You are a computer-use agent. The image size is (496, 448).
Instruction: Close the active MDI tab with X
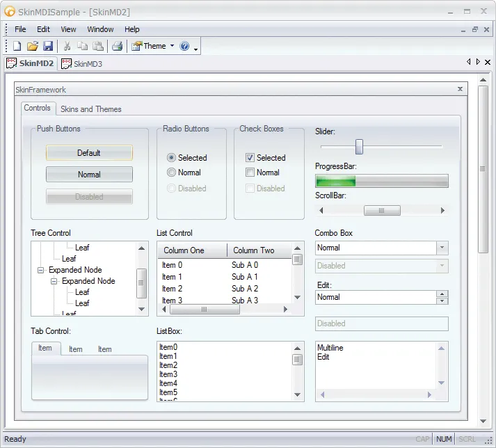pyautogui.click(x=488, y=62)
